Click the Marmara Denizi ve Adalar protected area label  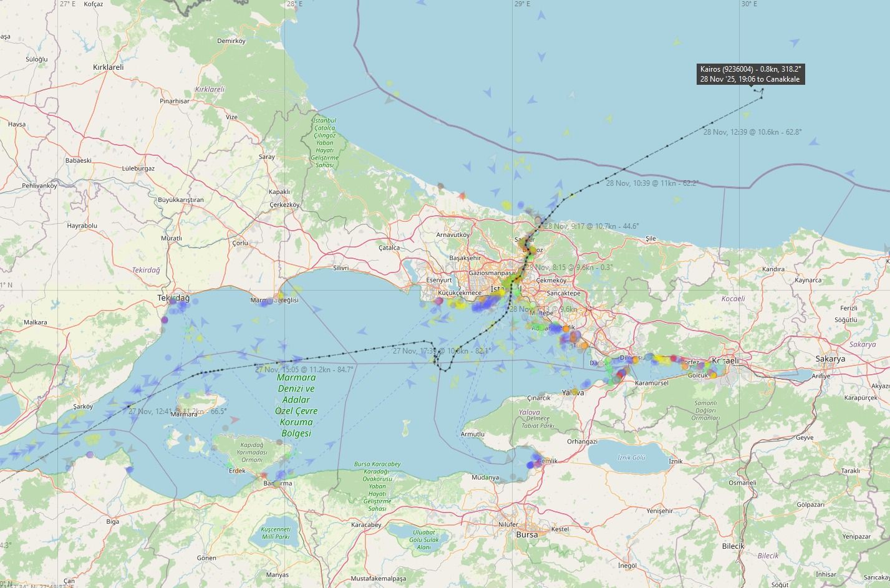[x=296, y=405]
